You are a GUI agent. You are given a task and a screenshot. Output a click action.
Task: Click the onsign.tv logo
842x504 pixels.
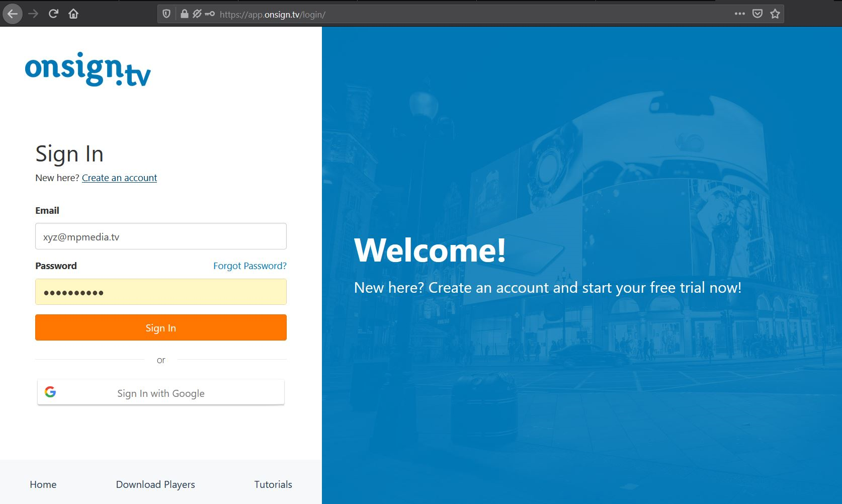coord(88,69)
